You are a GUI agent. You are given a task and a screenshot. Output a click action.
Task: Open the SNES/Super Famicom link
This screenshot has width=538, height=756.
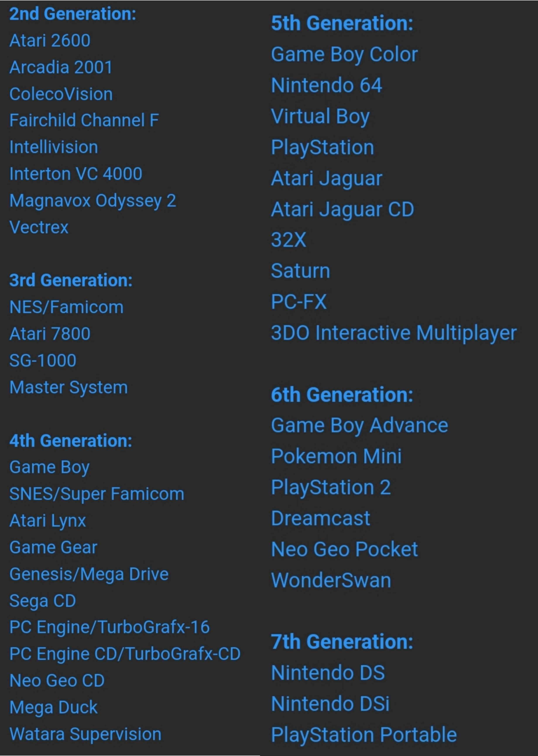click(x=96, y=494)
